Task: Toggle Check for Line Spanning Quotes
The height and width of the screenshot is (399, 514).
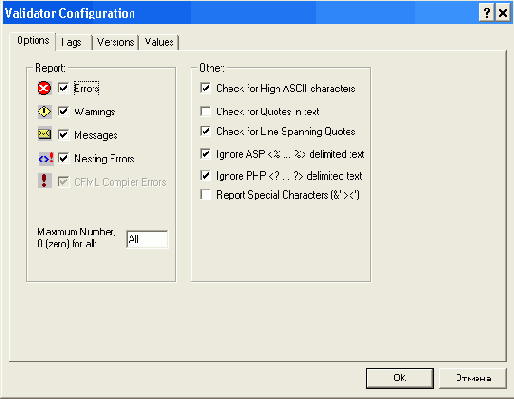Action: (x=205, y=131)
